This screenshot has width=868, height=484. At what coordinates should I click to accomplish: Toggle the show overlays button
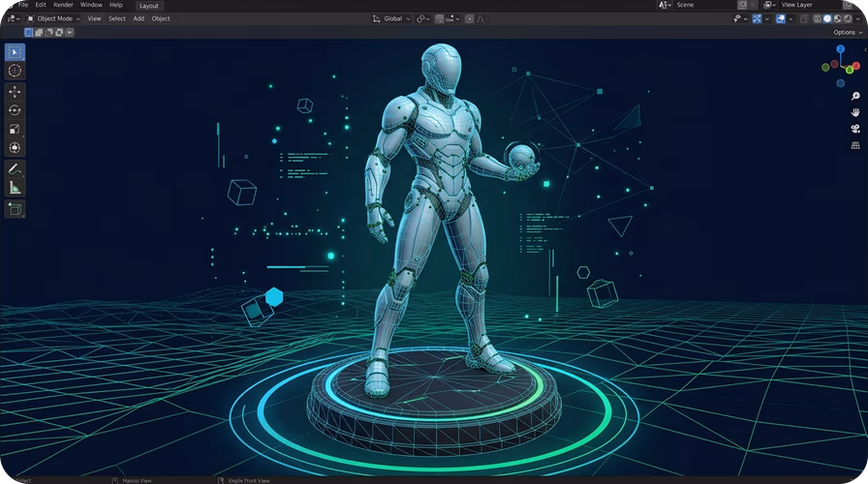pyautogui.click(x=781, y=18)
